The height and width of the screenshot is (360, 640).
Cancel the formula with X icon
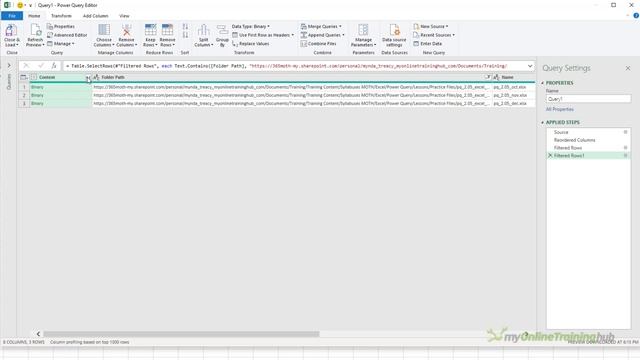26,66
